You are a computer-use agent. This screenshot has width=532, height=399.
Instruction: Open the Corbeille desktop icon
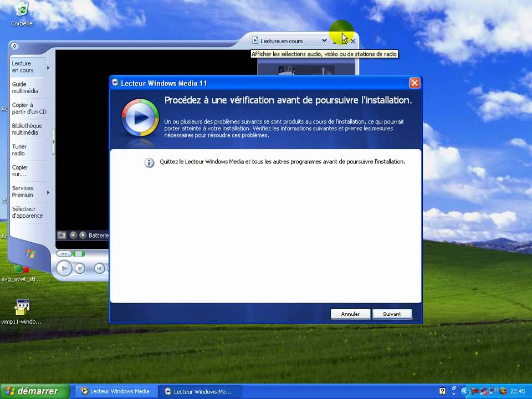tap(22, 13)
